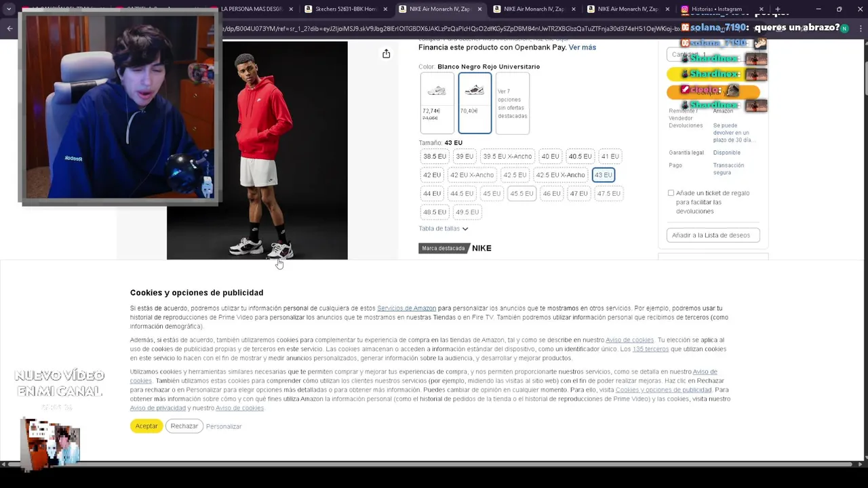The image size is (868, 488).
Task: Click the green browser profile avatar
Action: [x=845, y=28]
